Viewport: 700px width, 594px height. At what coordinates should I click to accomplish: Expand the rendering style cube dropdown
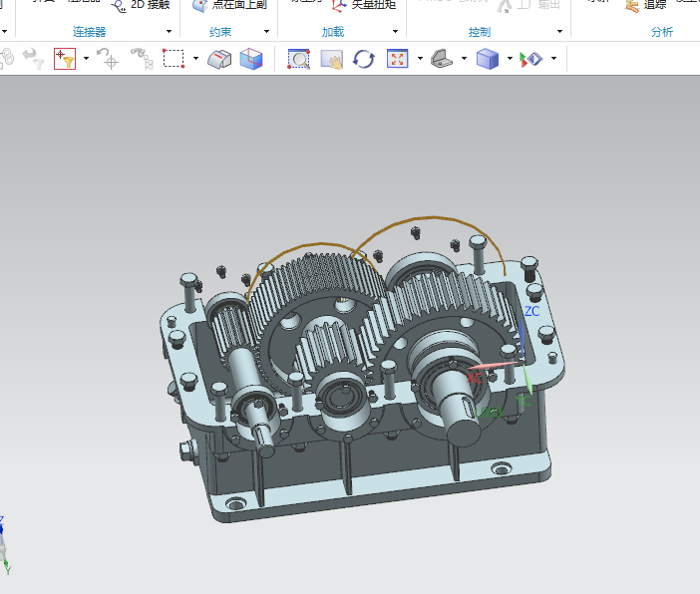tap(510, 59)
